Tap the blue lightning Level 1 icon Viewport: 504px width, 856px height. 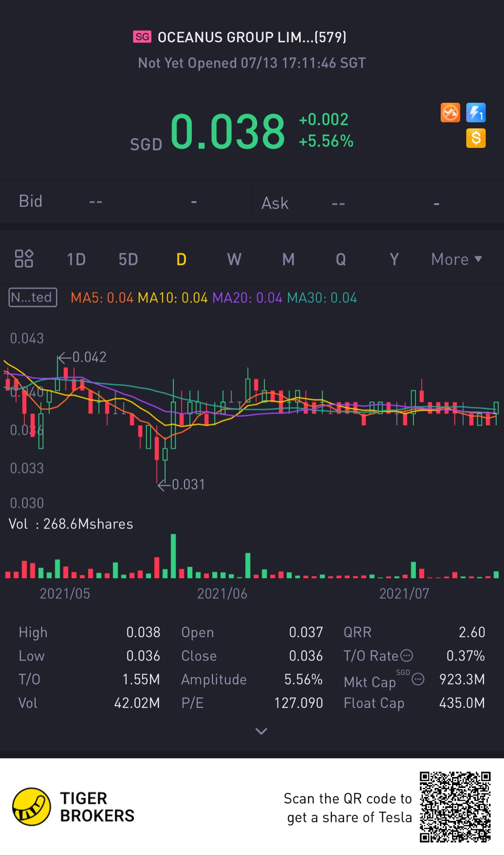click(476, 113)
